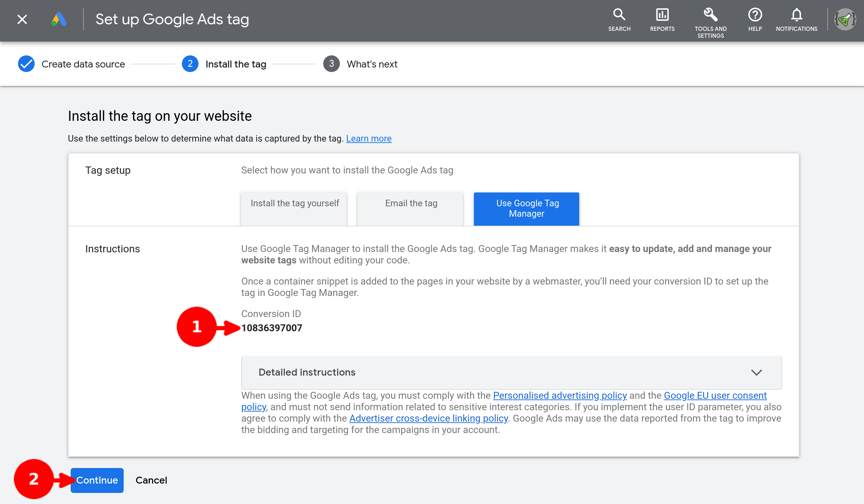864x504 pixels.
Task: Select Install the tag yourself tab
Action: (x=294, y=209)
